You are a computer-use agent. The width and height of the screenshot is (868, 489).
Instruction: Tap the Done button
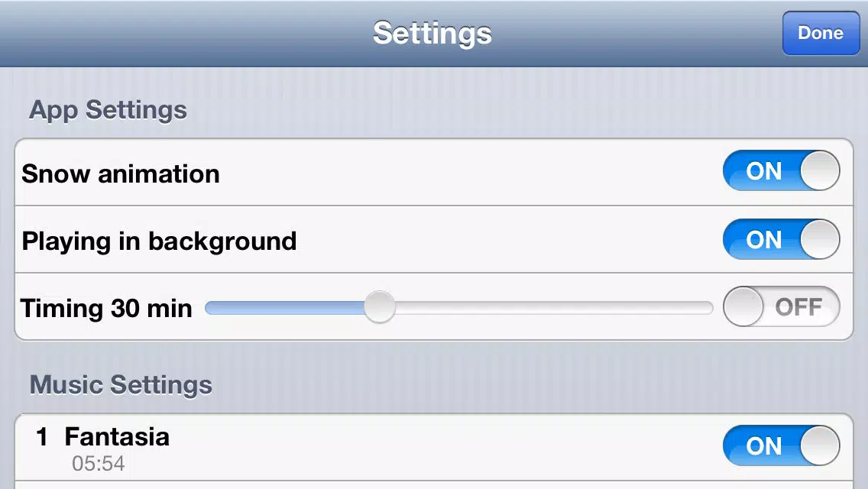[821, 33]
